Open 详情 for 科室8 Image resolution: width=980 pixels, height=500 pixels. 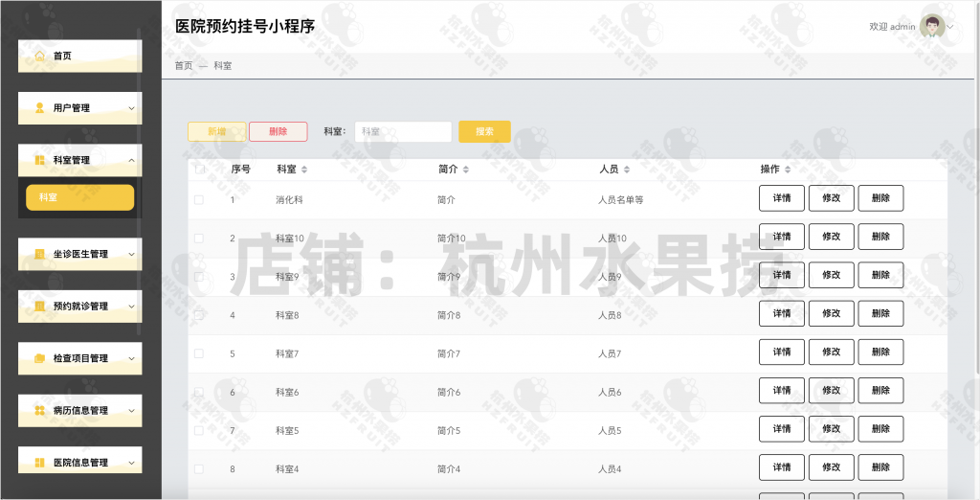[x=782, y=313]
